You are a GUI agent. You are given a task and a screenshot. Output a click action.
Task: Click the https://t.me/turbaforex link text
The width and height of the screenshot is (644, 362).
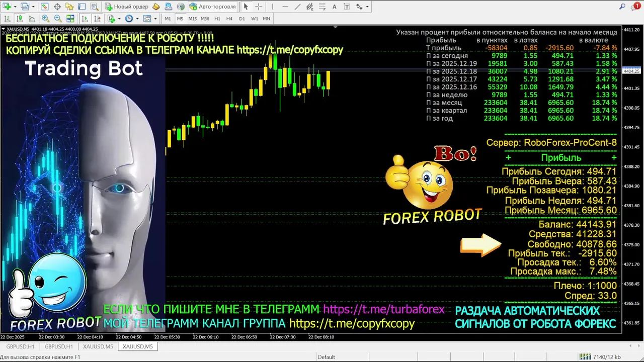384,309
